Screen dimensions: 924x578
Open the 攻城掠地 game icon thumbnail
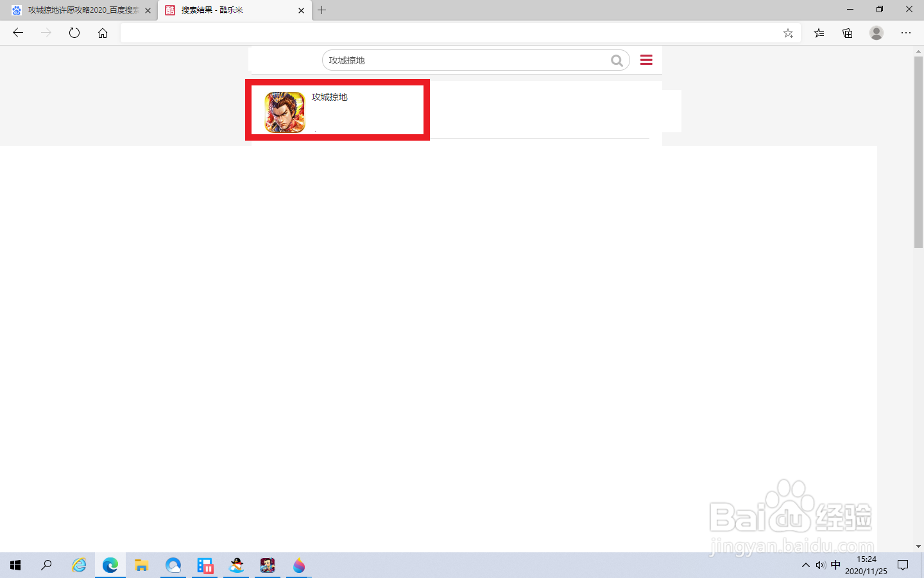pyautogui.click(x=285, y=112)
